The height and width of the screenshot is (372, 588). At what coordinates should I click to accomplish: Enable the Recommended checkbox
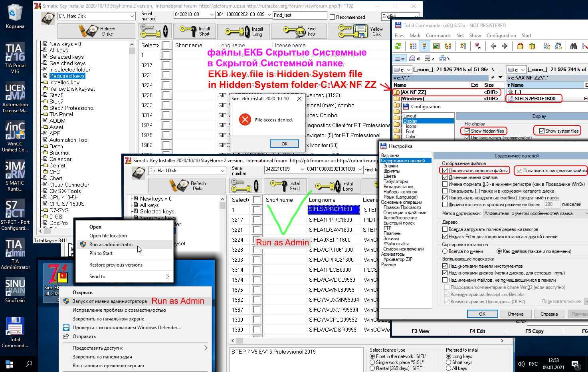point(332,17)
